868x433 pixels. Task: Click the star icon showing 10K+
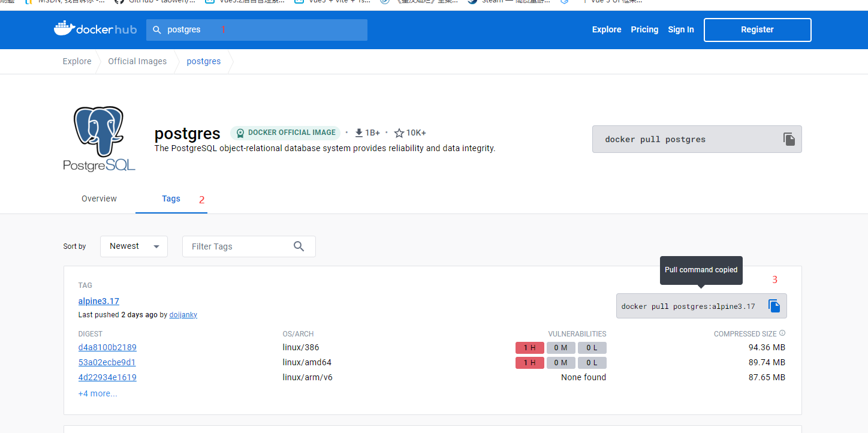click(399, 133)
